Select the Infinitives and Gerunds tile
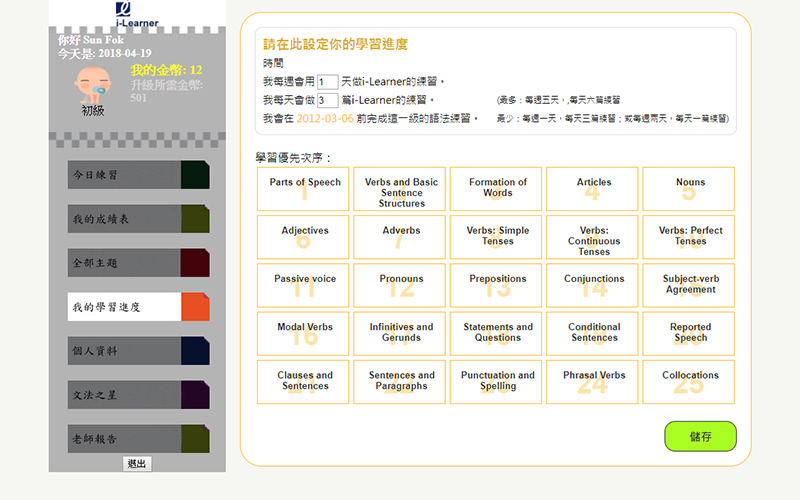800x500 pixels. (x=399, y=334)
